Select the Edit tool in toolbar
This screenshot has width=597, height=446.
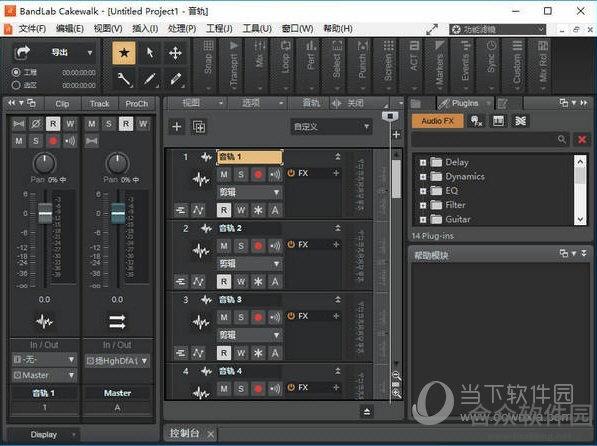(124, 79)
